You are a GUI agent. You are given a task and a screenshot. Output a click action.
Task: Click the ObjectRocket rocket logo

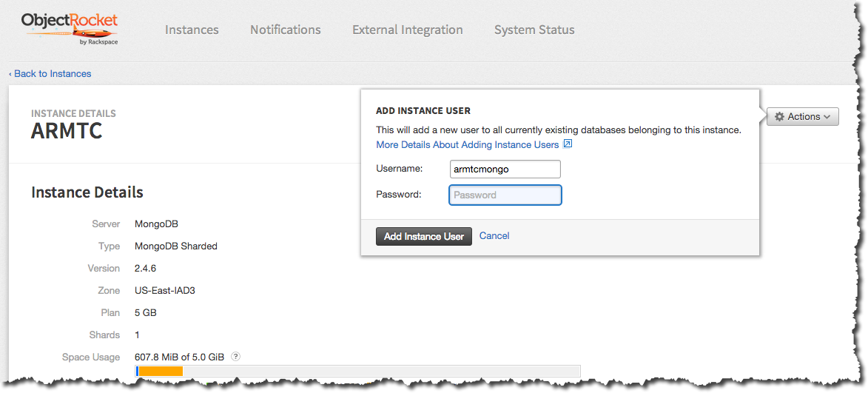pos(69,28)
